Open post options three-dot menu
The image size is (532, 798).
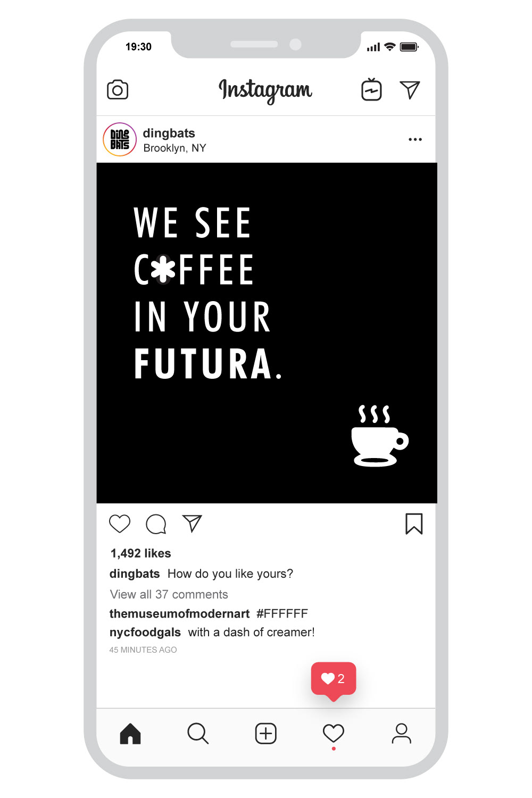pyautogui.click(x=415, y=139)
